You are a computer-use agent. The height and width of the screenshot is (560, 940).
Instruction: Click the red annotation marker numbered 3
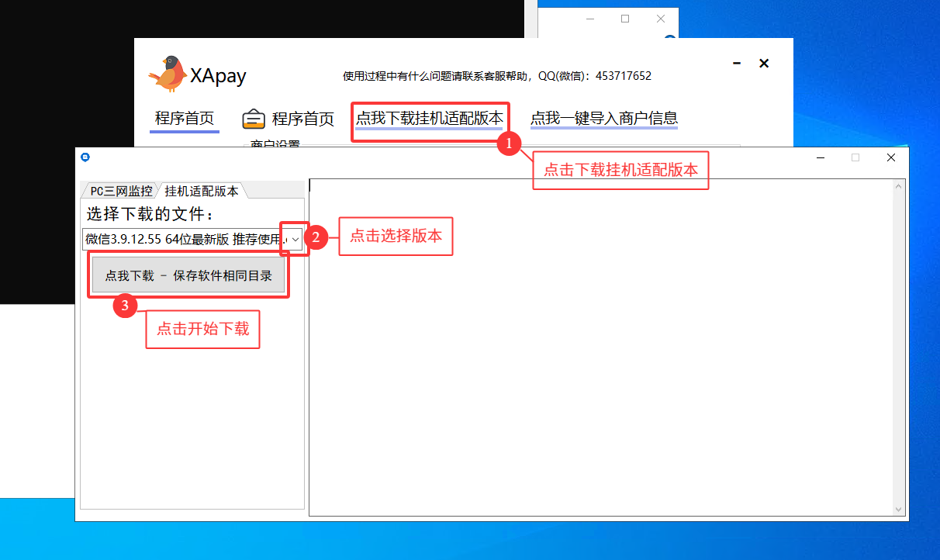pyautogui.click(x=125, y=306)
